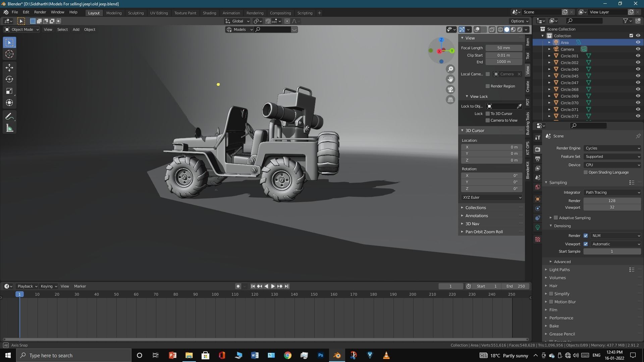
Task: Open the BlenderKit sidebar tab
Action: pyautogui.click(x=528, y=170)
